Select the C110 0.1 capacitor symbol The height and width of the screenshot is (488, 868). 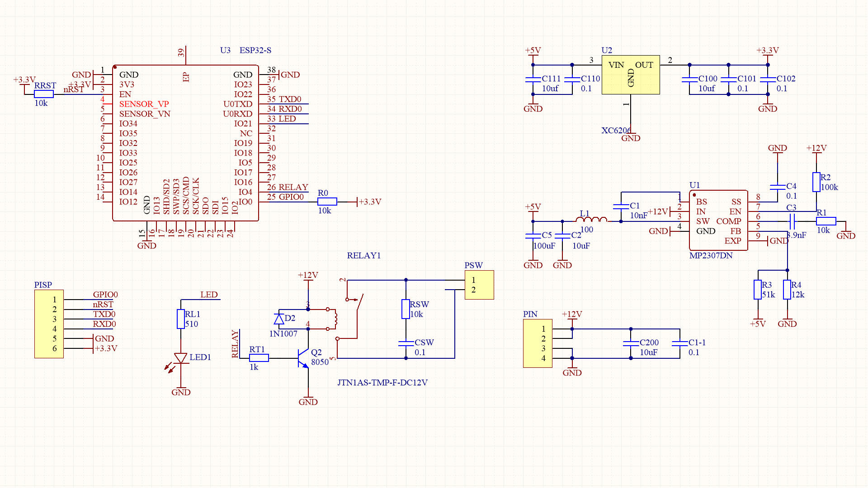pyautogui.click(x=572, y=80)
